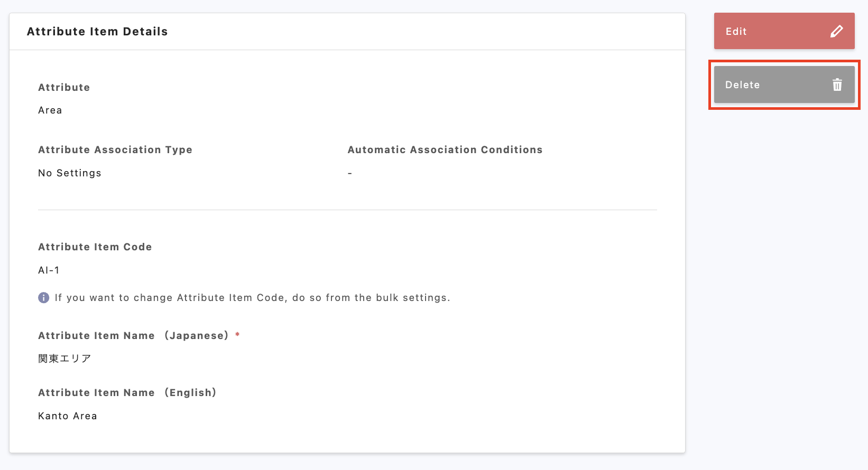Click the pencil icon on Edit

(836, 32)
